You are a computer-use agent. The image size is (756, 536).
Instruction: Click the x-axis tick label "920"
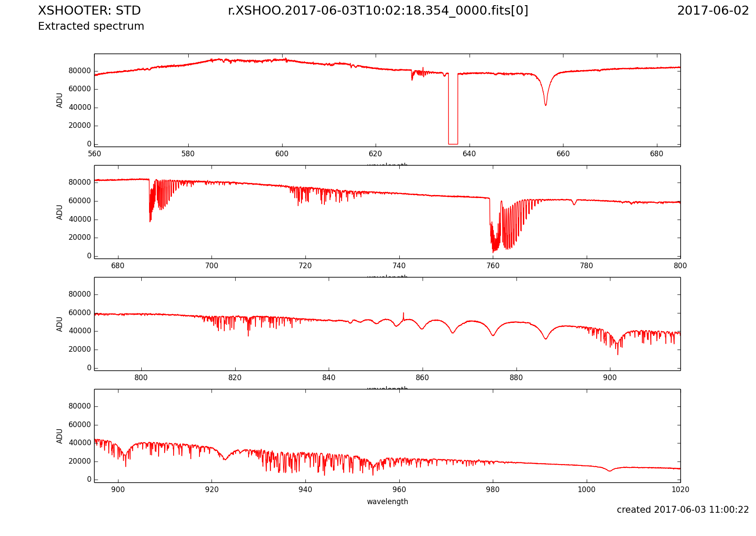click(x=212, y=490)
